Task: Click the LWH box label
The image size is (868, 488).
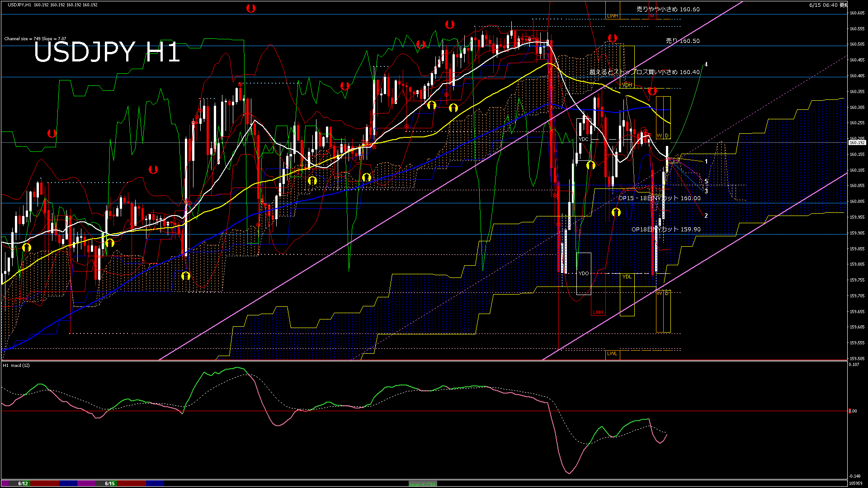Action: pyautogui.click(x=612, y=16)
